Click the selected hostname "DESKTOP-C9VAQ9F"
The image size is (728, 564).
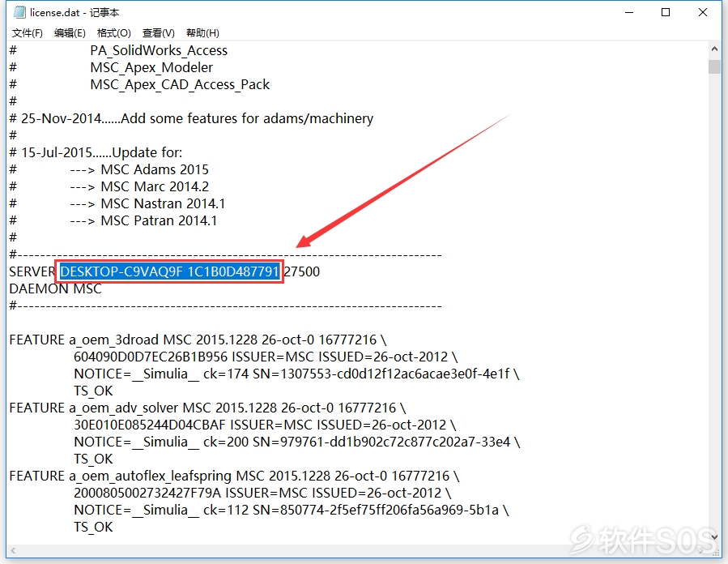[x=121, y=271]
